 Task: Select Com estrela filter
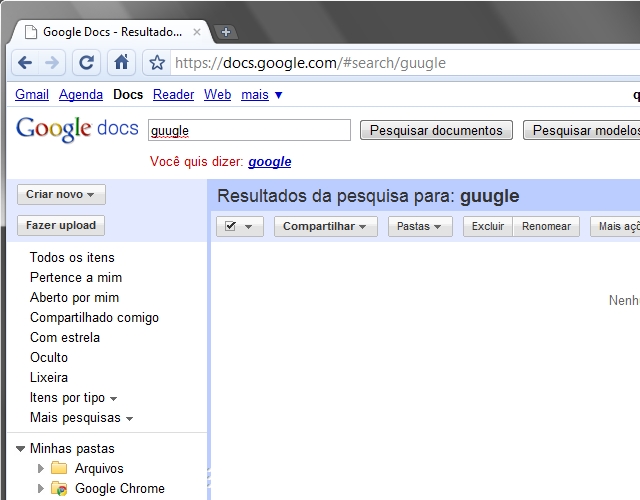65,338
